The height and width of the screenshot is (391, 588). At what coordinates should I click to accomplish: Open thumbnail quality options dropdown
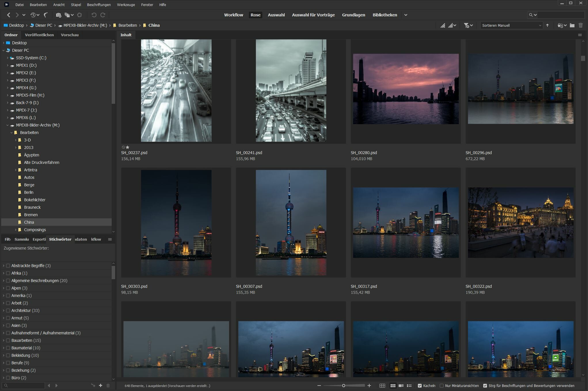point(452,25)
